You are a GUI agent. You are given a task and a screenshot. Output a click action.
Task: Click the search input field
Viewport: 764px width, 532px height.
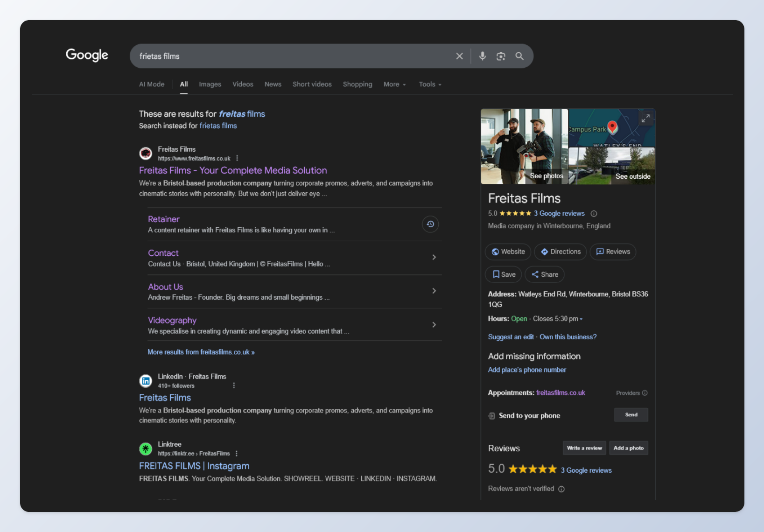(x=294, y=56)
